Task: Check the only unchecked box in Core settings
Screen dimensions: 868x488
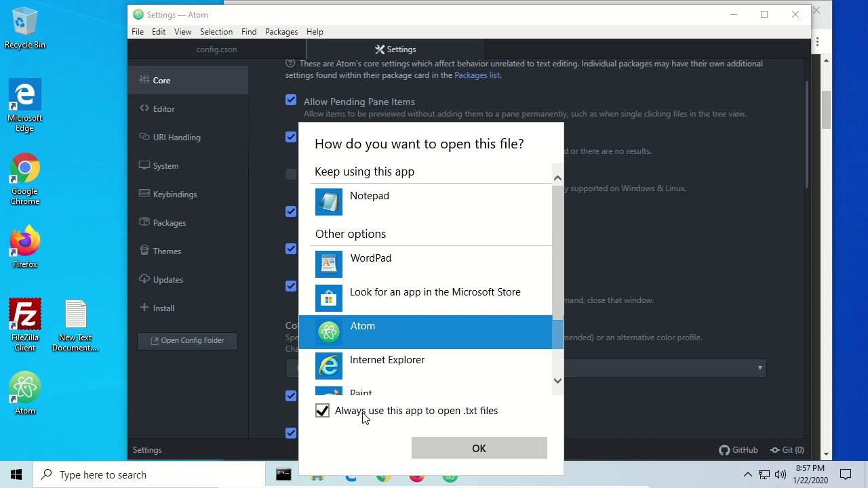Action: 291,174
